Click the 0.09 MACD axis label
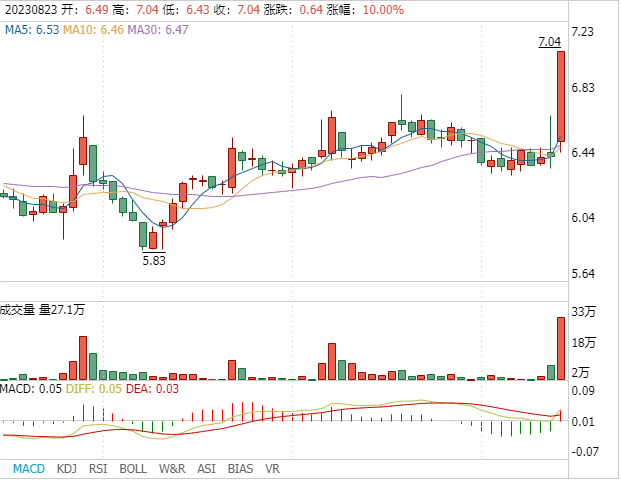The image size is (621, 480). 583,391
